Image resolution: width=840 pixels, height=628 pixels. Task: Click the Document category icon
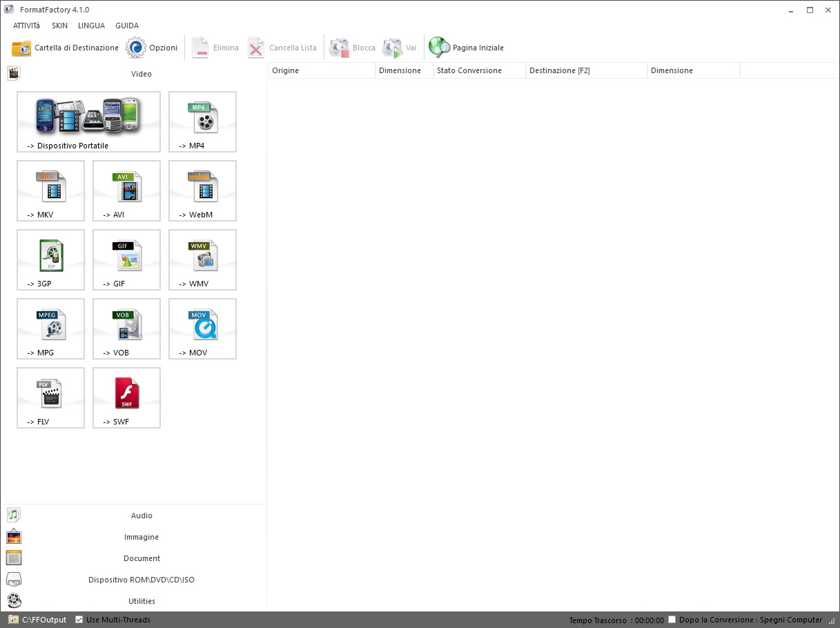pyautogui.click(x=14, y=558)
